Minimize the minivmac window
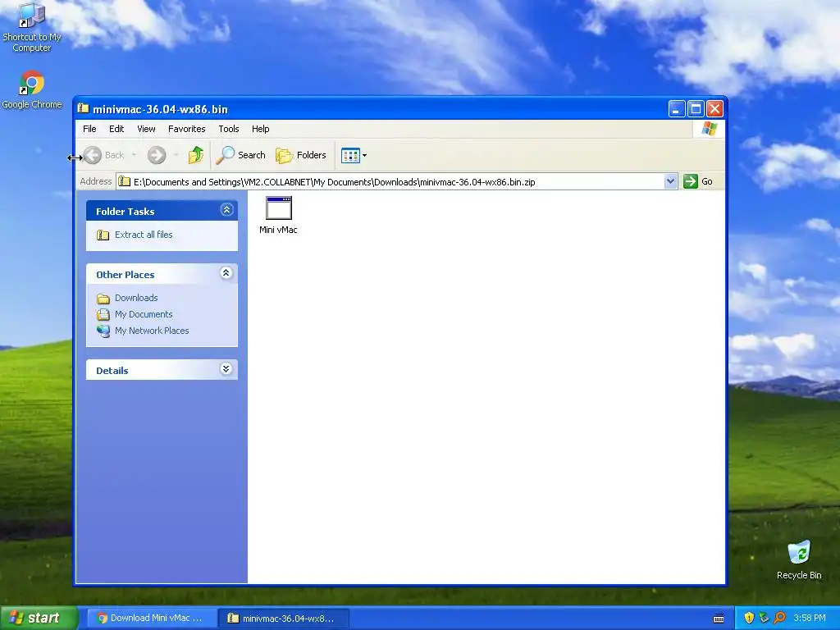 [677, 109]
